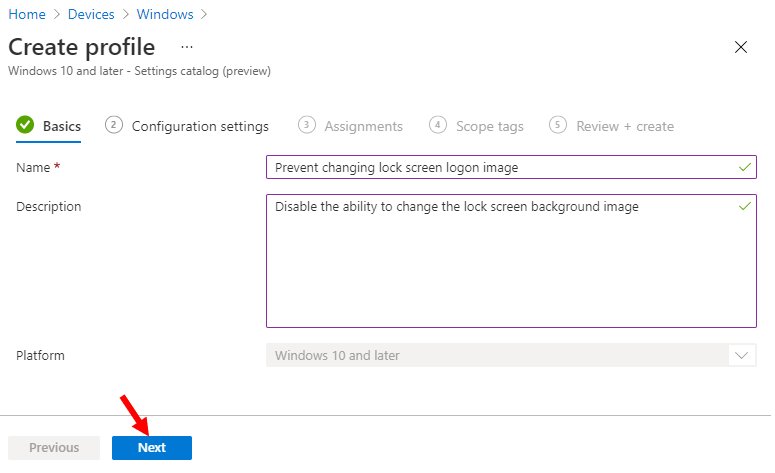This screenshot has width=775, height=473.
Task: Click the green checkmark Basics step icon
Action: [x=25, y=126]
